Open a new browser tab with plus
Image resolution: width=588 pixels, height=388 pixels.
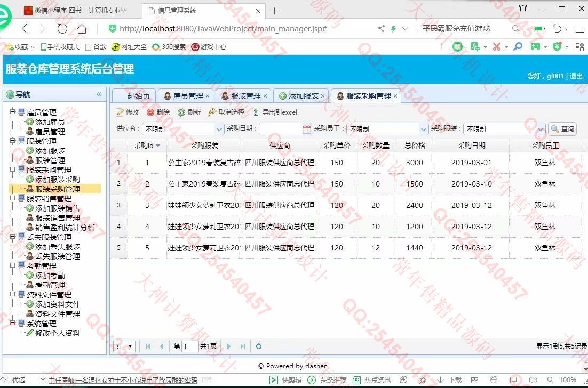point(274,11)
